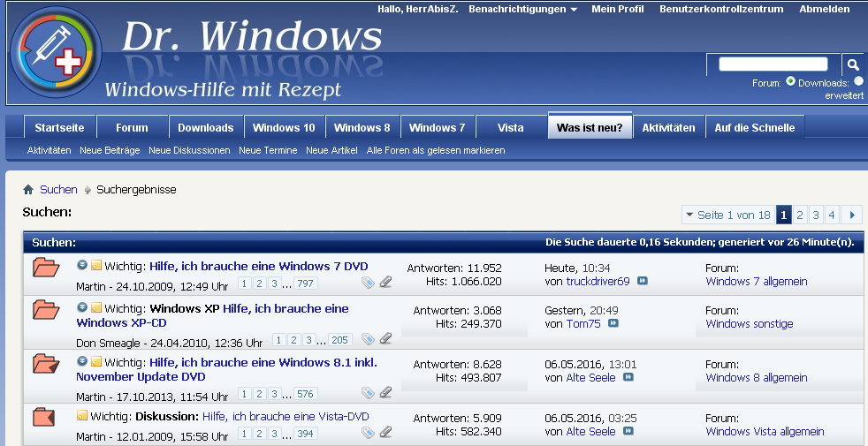Open the Forum tab

coord(132,128)
